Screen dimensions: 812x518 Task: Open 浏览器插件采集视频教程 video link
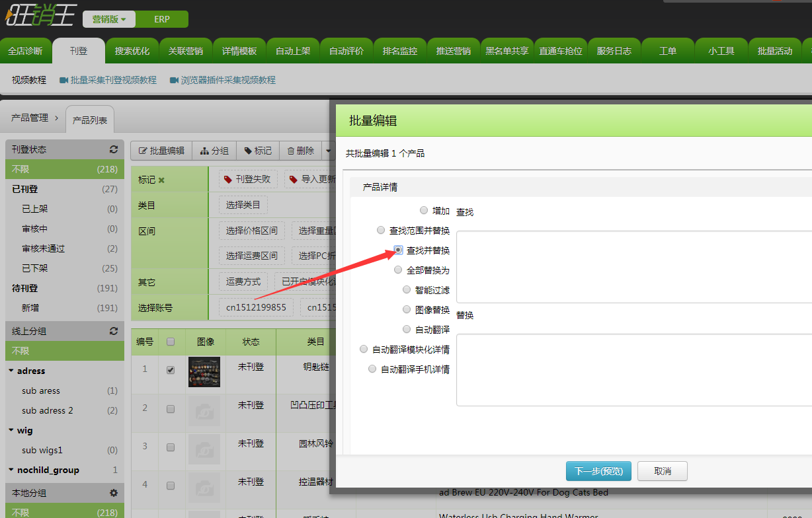point(222,80)
